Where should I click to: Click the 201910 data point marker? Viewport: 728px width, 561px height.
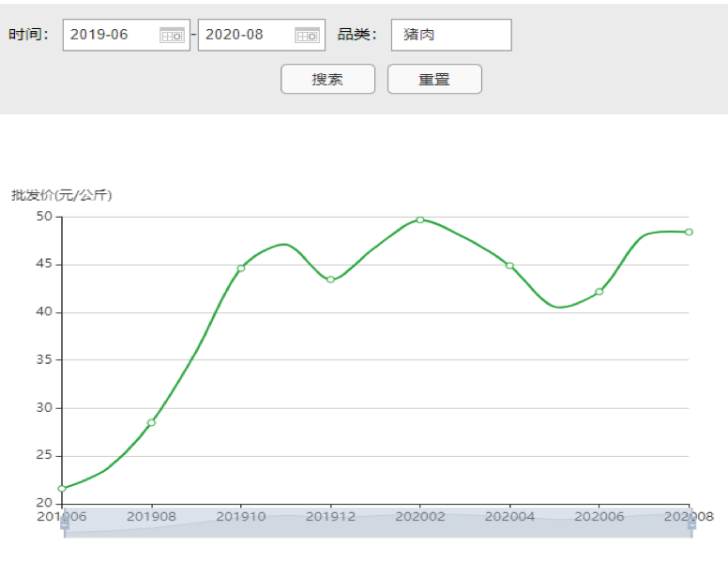click(x=241, y=268)
